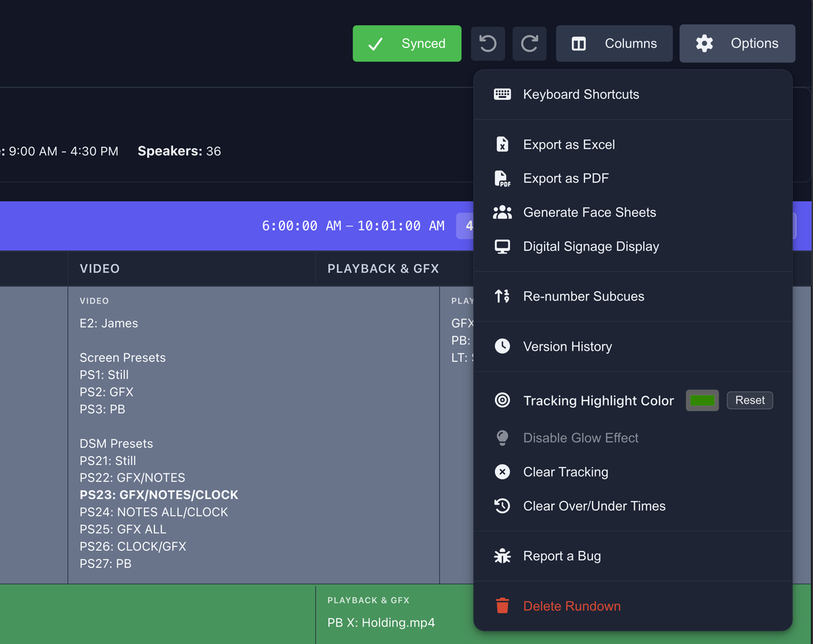Click the bug icon
This screenshot has width=813, height=644.
point(502,556)
